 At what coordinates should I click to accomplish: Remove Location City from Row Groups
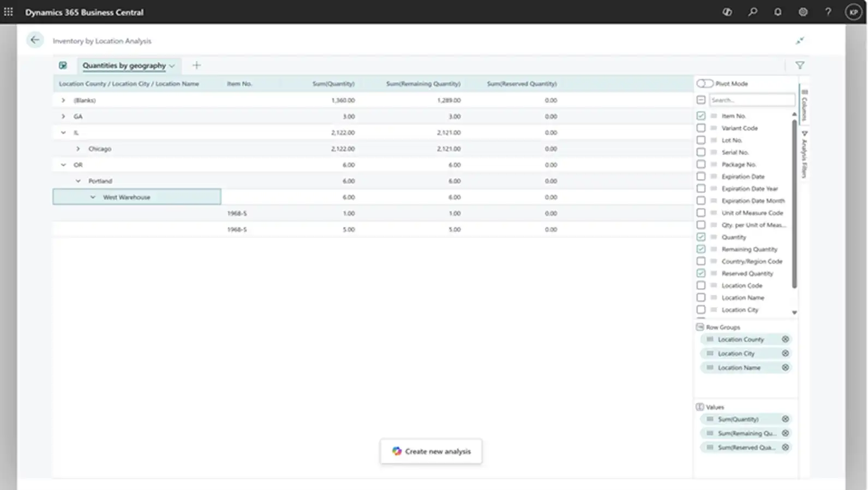pos(785,353)
